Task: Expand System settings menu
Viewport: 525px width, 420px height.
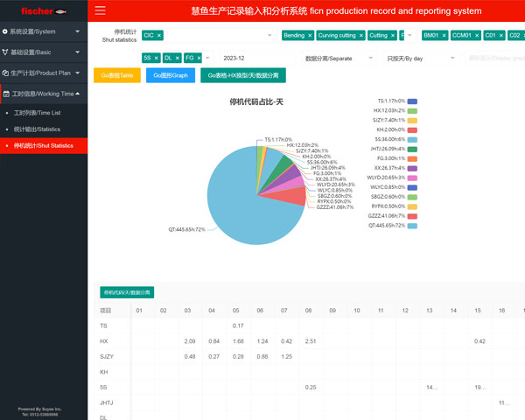Action: coord(44,31)
